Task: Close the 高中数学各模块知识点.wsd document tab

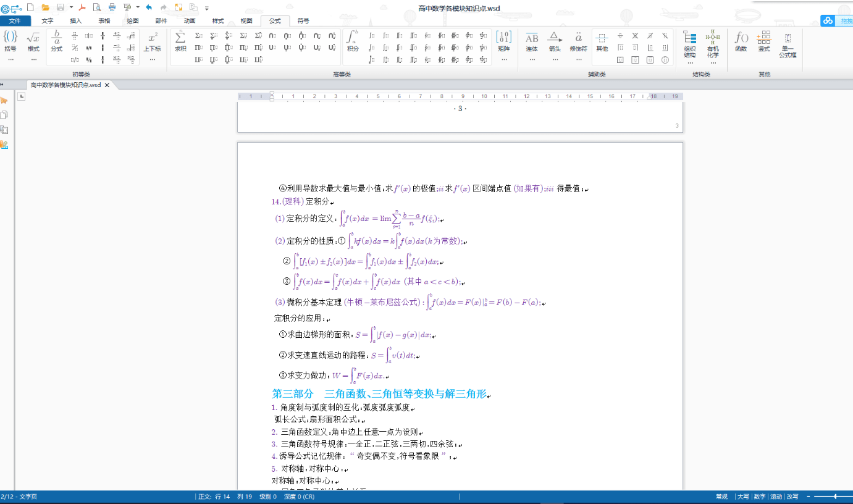Action: coord(107,85)
